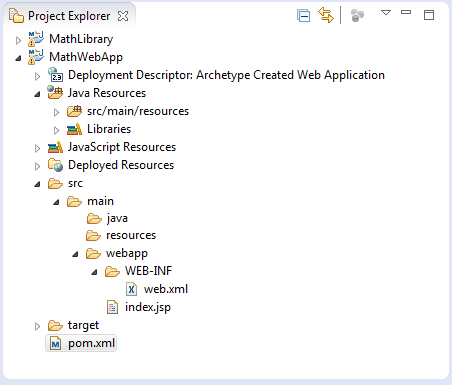
Task: Click the Java Resources package icon
Action: (55, 92)
